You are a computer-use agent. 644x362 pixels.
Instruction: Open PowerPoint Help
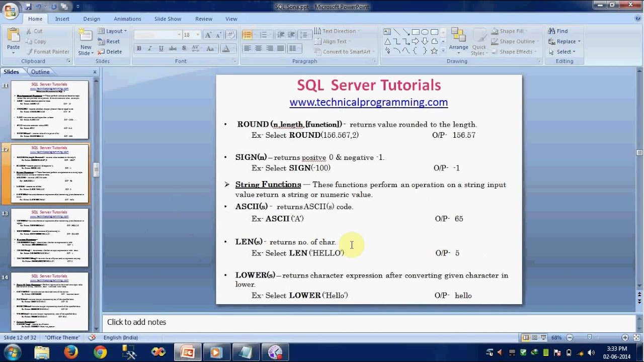pos(638,19)
